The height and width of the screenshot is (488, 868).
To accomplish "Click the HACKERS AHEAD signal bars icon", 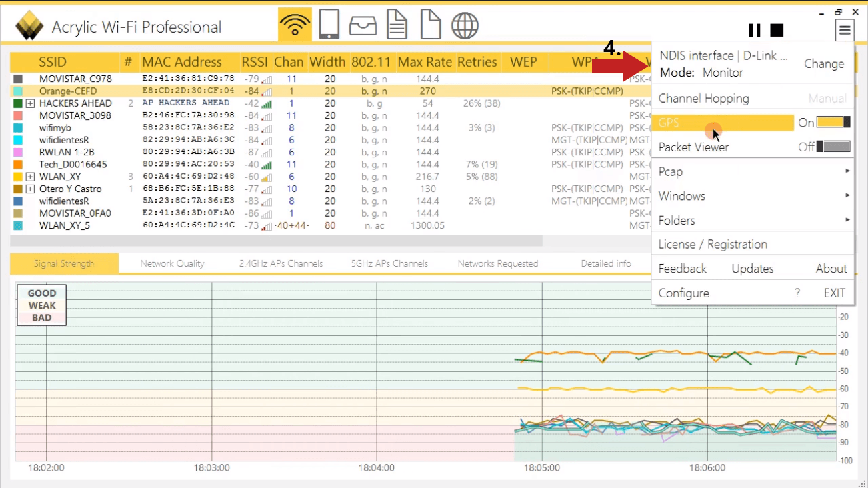I will (x=267, y=103).
